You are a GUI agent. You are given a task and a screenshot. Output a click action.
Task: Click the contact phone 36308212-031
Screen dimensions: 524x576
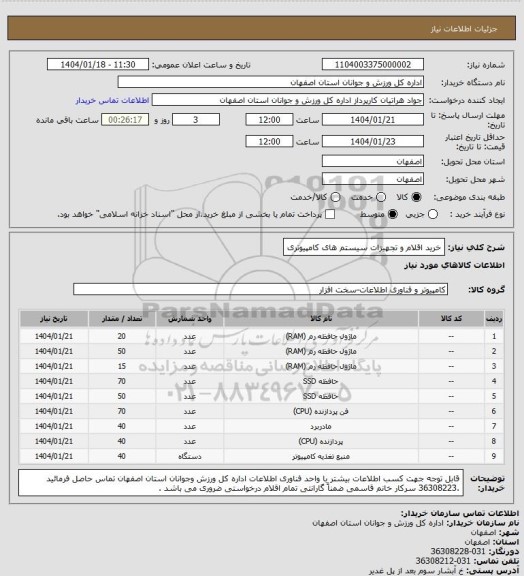(x=443, y=561)
